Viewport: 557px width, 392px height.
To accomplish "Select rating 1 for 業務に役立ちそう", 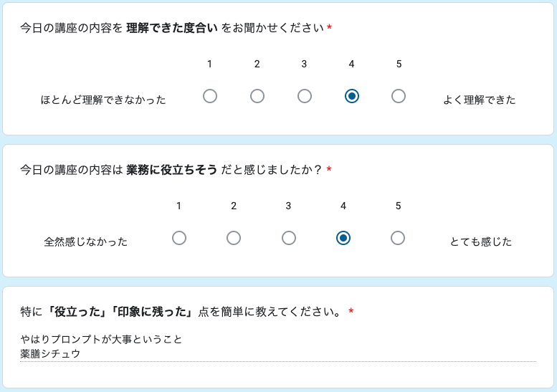I will (179, 238).
